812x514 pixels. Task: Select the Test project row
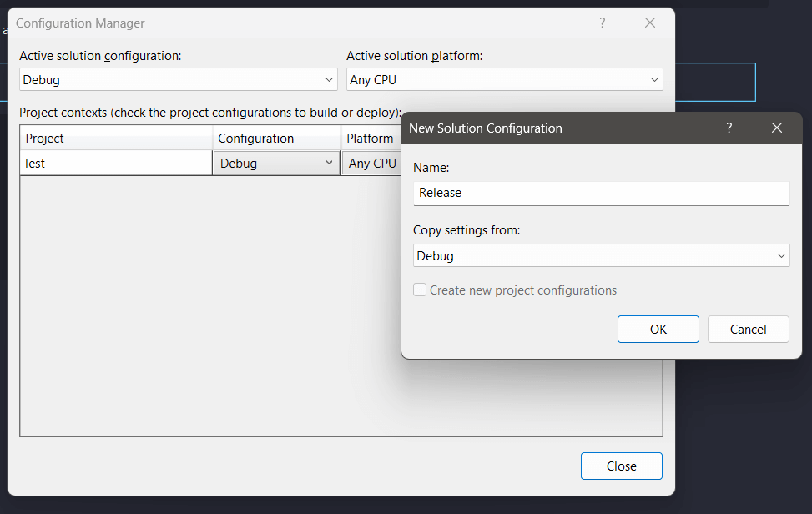[115, 163]
